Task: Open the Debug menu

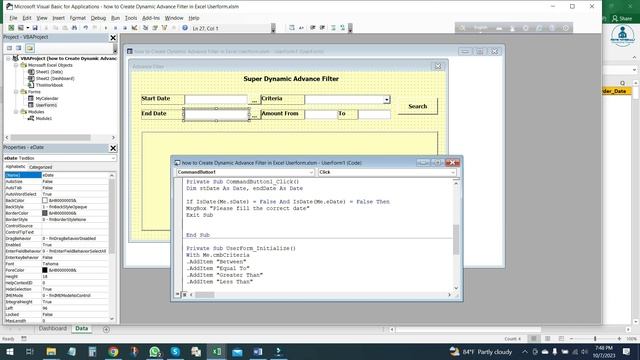Action: pyautogui.click(x=98, y=18)
